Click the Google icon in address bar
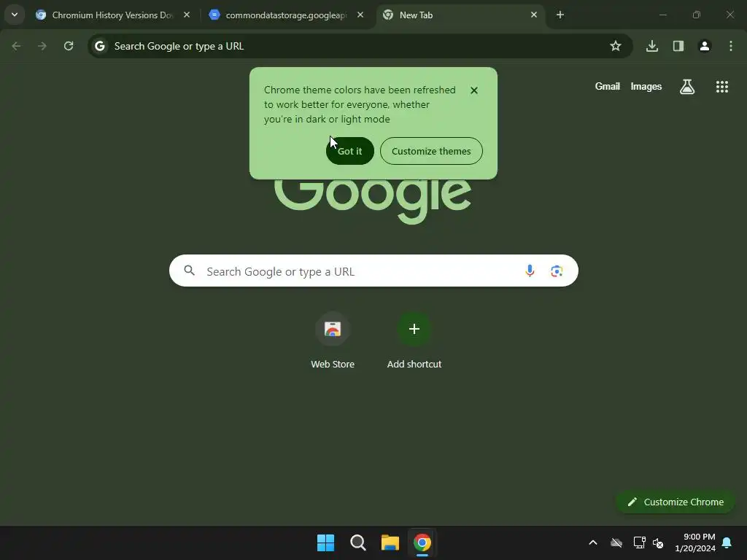Image resolution: width=747 pixels, height=560 pixels. coord(99,46)
